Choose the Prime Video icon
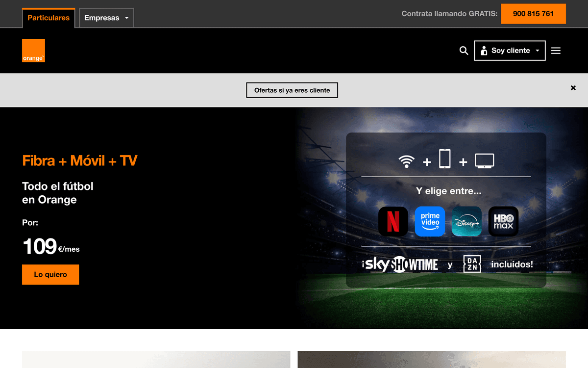Image resolution: width=588 pixels, height=368 pixels. point(430,221)
